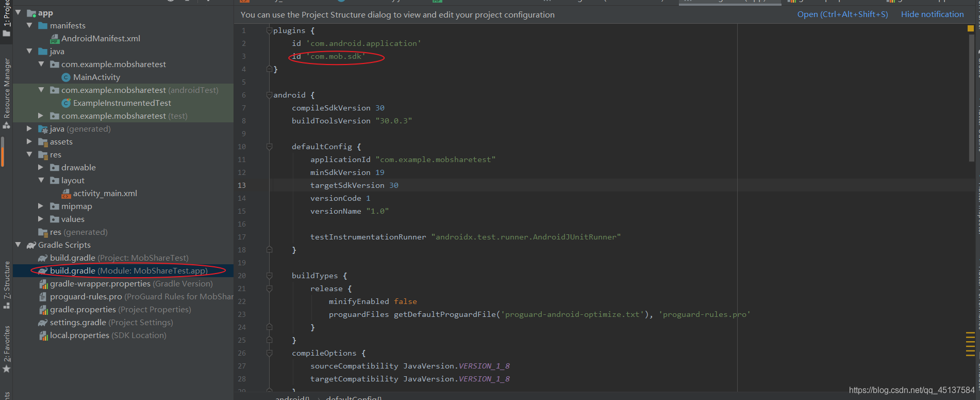Select res (generated) folder

78,232
